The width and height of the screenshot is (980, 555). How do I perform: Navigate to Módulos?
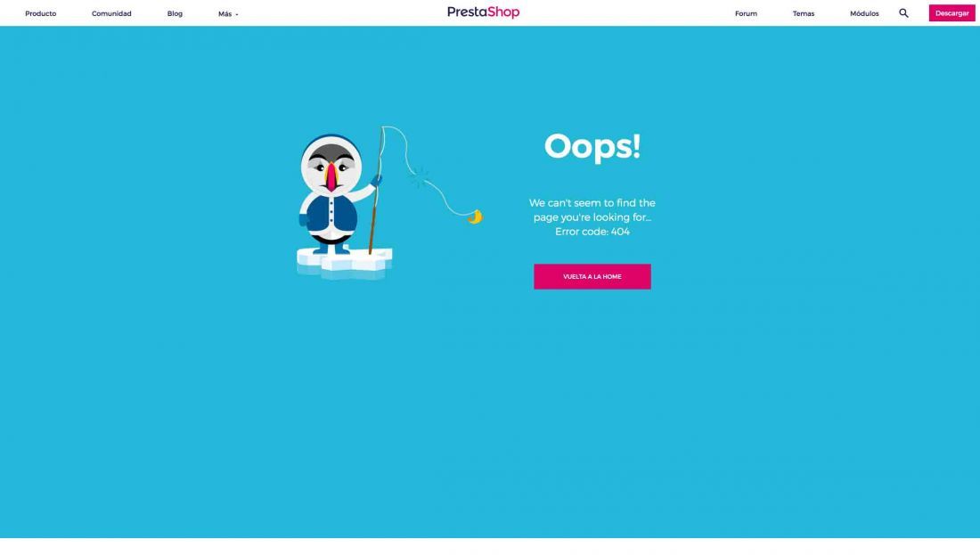click(864, 13)
